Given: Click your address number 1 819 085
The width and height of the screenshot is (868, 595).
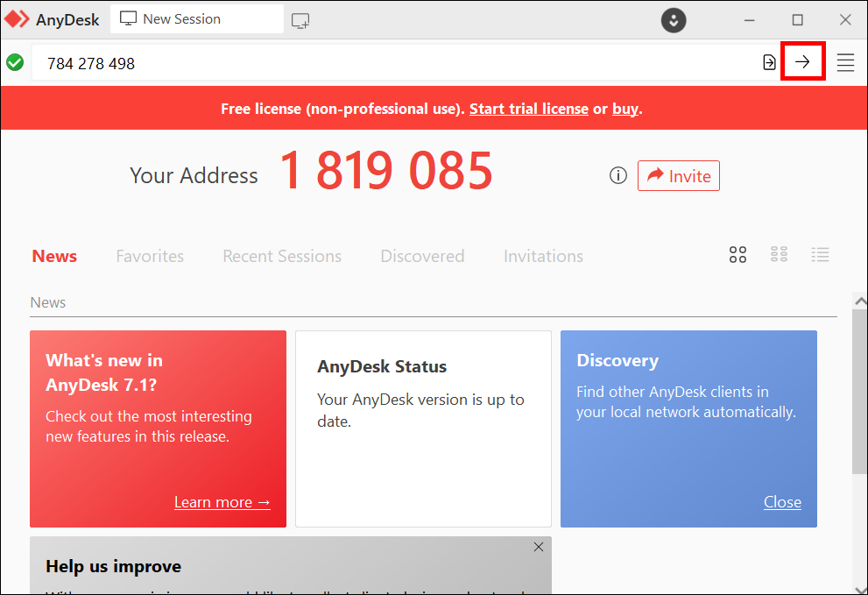Looking at the screenshot, I should [386, 171].
